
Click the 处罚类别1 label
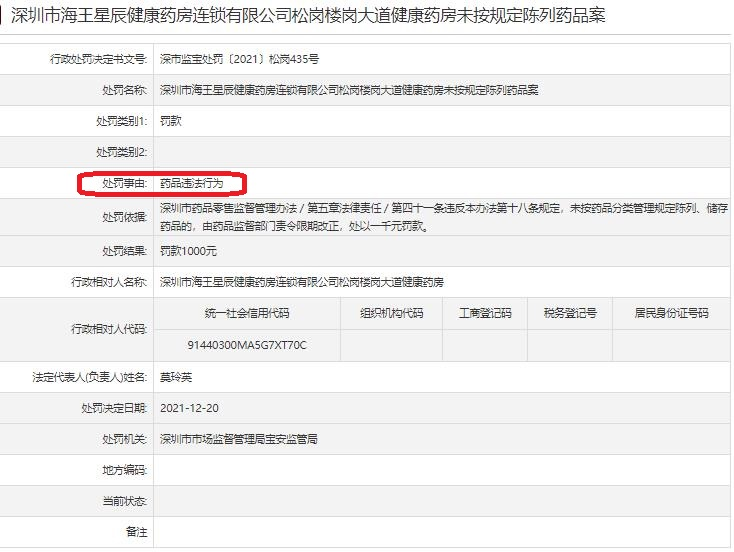tap(122, 121)
